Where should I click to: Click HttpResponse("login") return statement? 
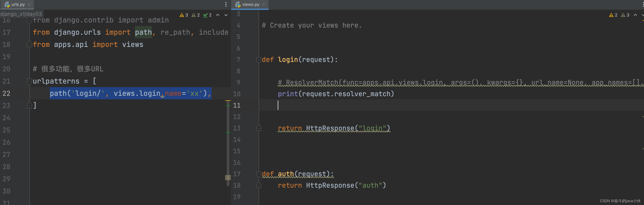pos(334,128)
